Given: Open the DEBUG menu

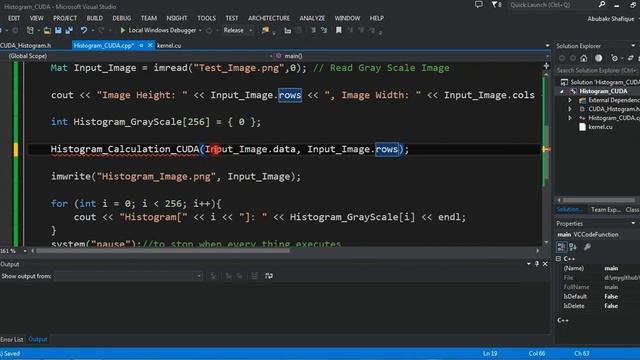Looking at the screenshot, I should coord(122,18).
